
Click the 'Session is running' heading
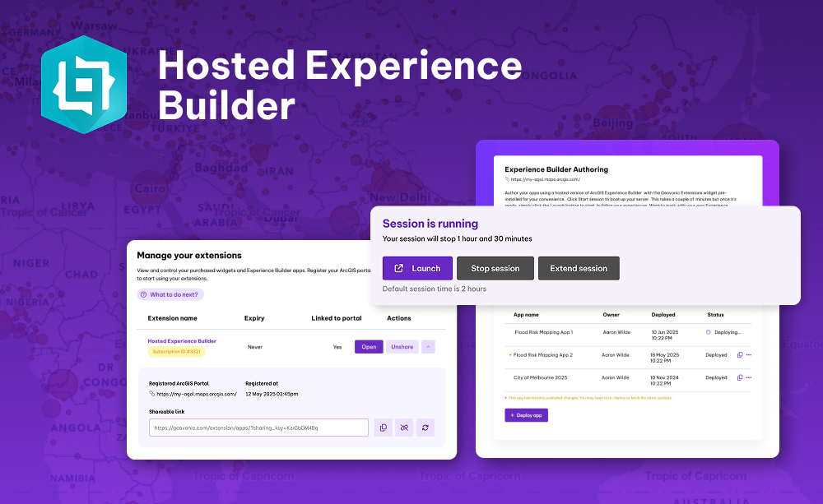click(430, 224)
